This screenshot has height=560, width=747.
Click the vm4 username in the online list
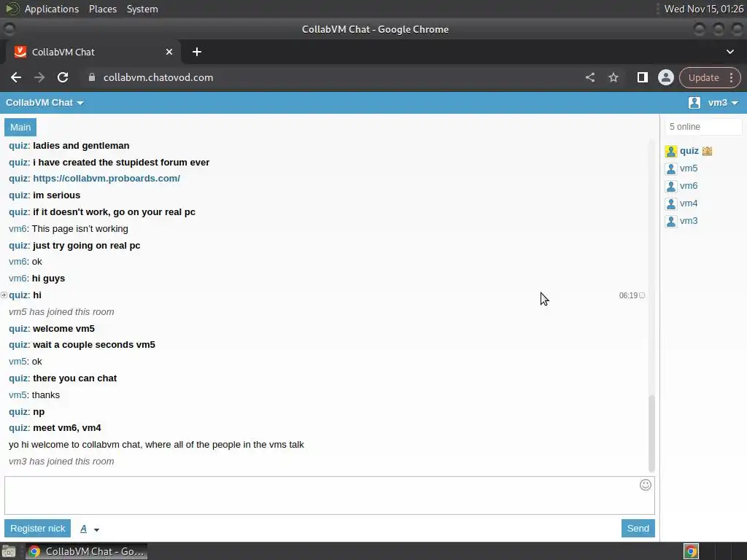[x=689, y=203]
